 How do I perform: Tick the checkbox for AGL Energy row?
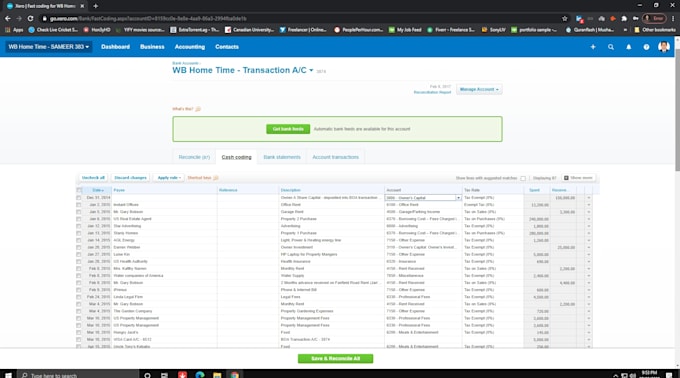coord(78,241)
